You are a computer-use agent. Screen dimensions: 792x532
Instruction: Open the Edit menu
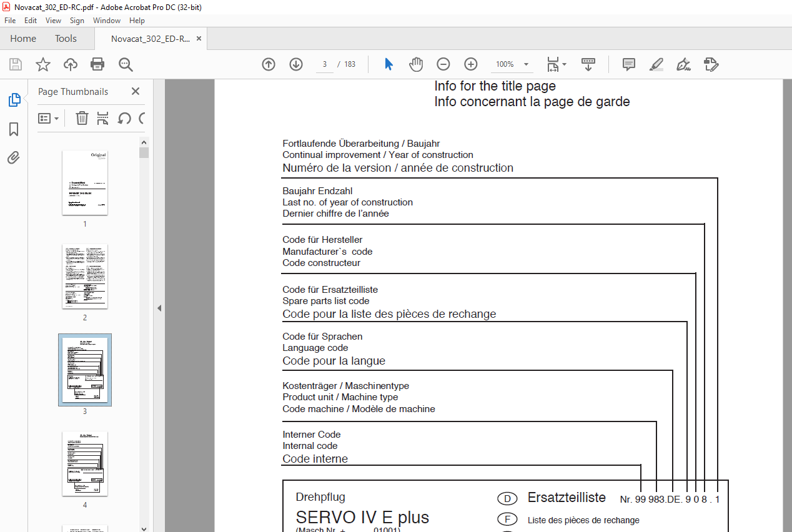pyautogui.click(x=31, y=21)
